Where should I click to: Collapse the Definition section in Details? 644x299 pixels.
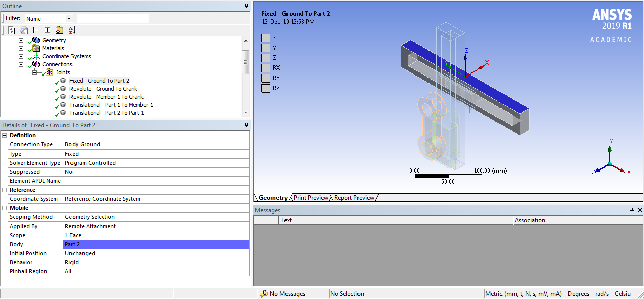[4, 135]
